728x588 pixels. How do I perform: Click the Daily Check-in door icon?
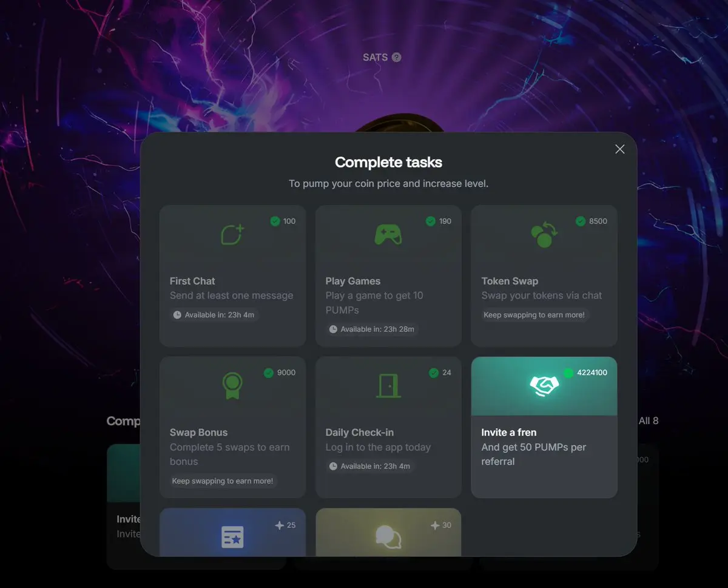pos(388,385)
